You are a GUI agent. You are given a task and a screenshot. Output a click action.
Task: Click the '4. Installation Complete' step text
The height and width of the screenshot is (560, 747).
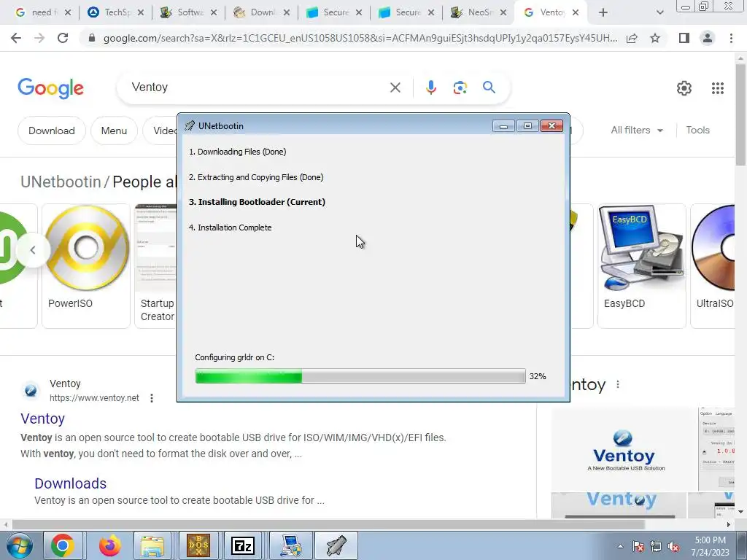pyautogui.click(x=230, y=227)
